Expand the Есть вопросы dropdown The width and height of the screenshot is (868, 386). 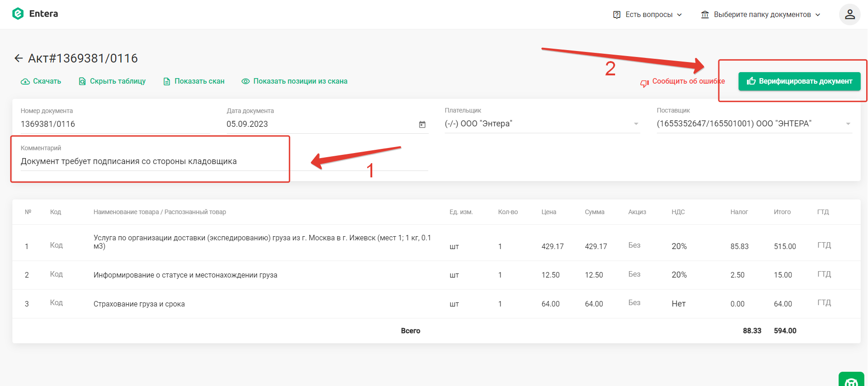click(648, 15)
